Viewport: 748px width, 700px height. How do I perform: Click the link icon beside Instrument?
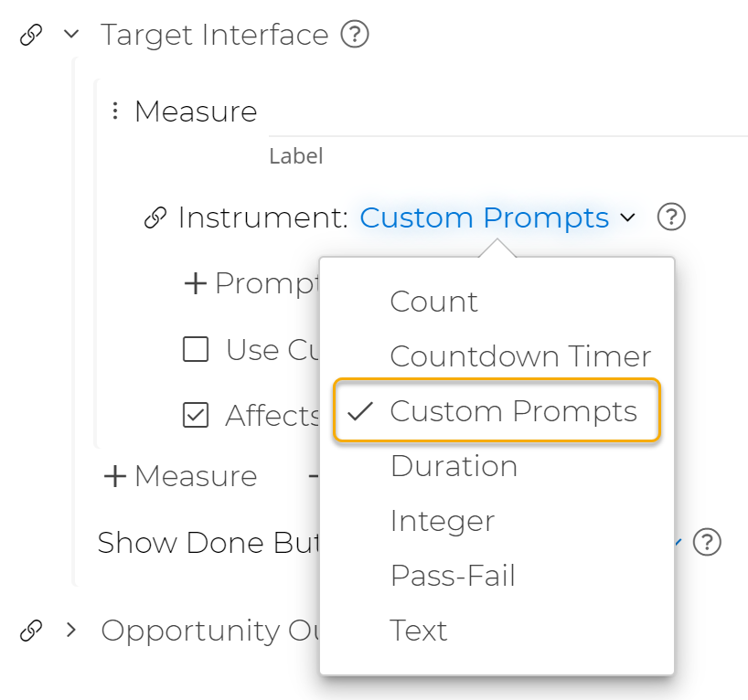(154, 217)
